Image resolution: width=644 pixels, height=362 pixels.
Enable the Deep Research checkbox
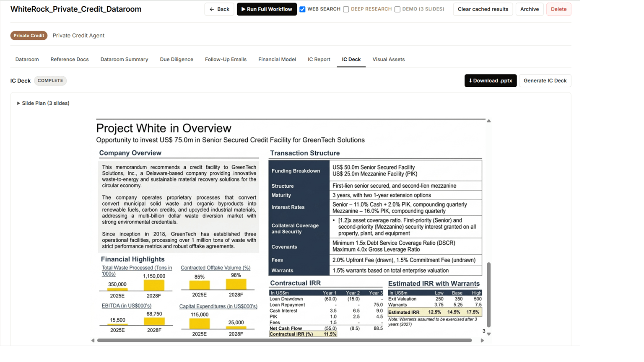[346, 9]
